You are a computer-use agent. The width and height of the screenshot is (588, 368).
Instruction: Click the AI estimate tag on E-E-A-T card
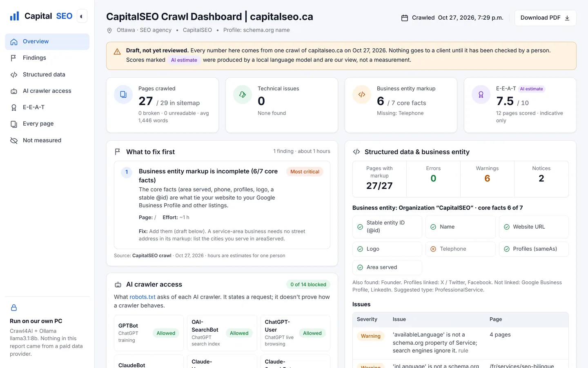532,89
